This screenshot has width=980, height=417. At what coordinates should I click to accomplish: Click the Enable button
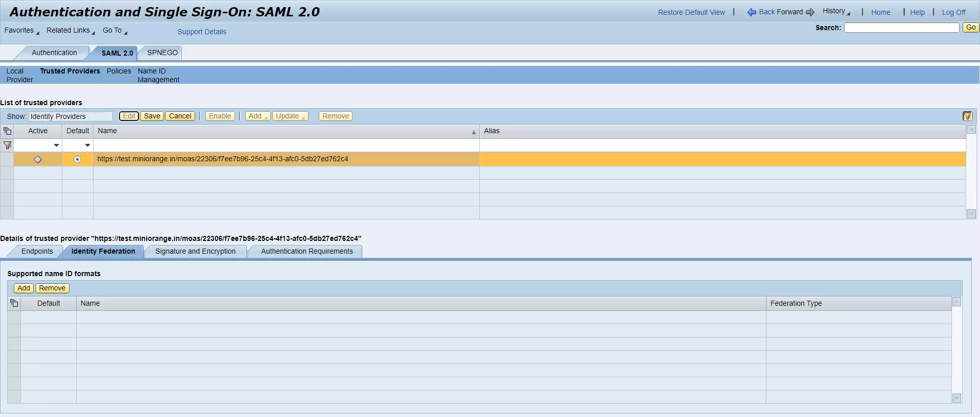(x=220, y=116)
